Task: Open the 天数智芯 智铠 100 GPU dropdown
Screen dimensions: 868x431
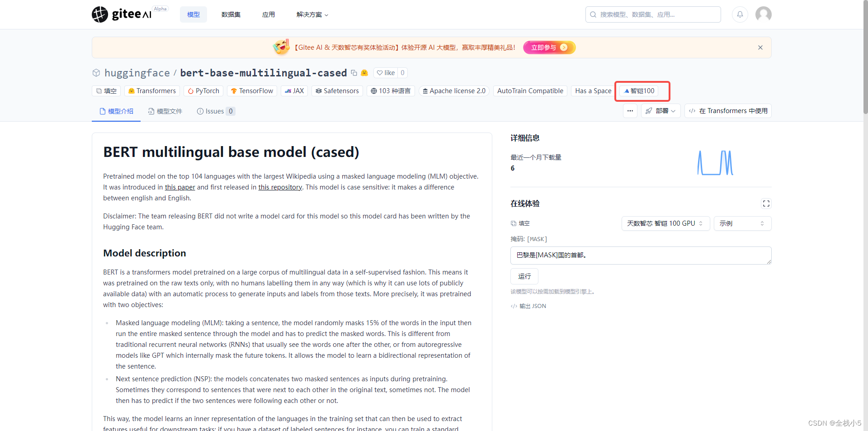Action: [665, 223]
